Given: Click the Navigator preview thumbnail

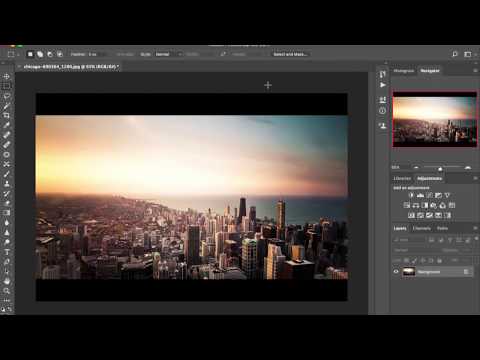Looking at the screenshot, I should [435, 119].
